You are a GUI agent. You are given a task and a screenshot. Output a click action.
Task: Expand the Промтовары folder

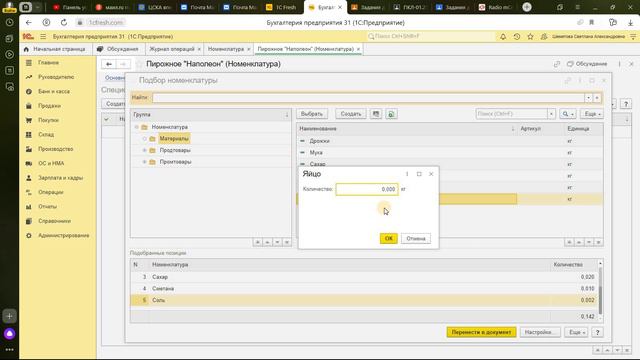tap(144, 162)
